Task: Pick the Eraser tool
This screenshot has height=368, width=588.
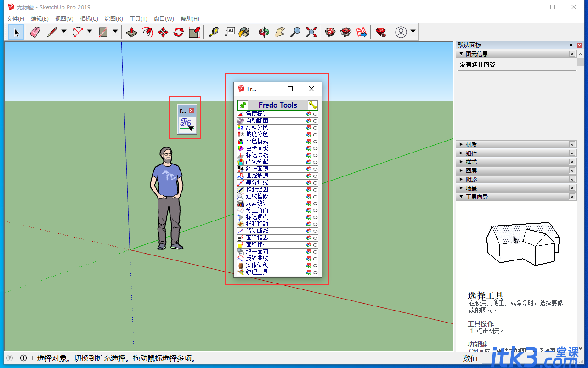Action: pyautogui.click(x=35, y=32)
